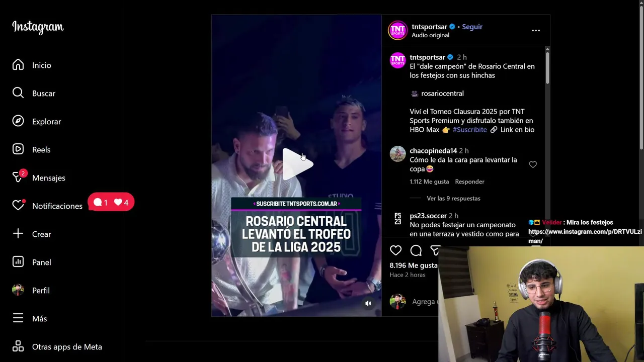This screenshot has height=362, width=644.
Task: Open the Inicio home icon
Action: (18, 65)
